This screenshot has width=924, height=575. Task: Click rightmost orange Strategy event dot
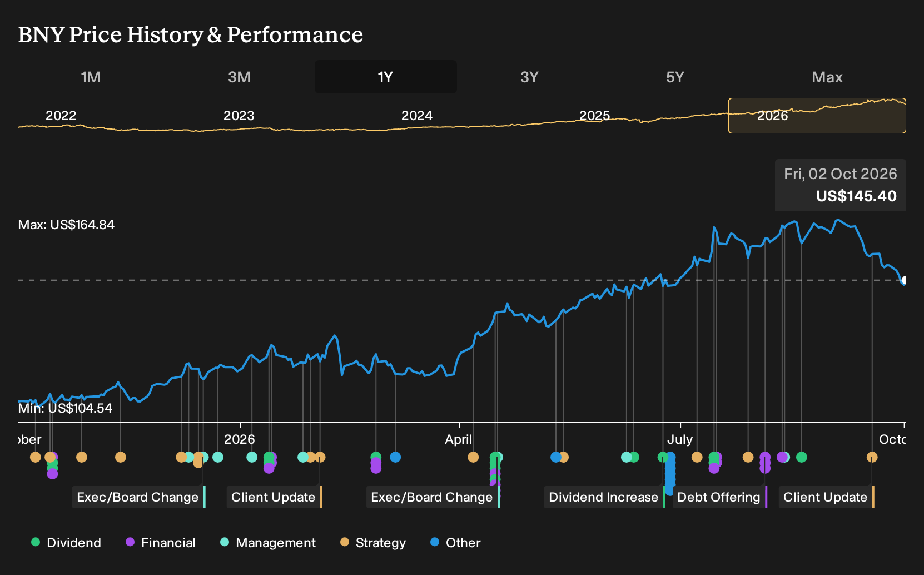pyautogui.click(x=872, y=457)
